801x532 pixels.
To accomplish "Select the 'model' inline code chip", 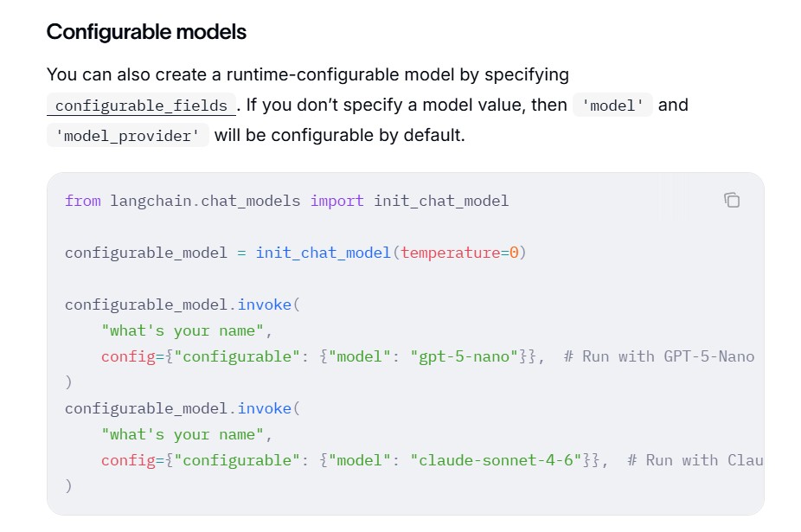I will (612, 106).
